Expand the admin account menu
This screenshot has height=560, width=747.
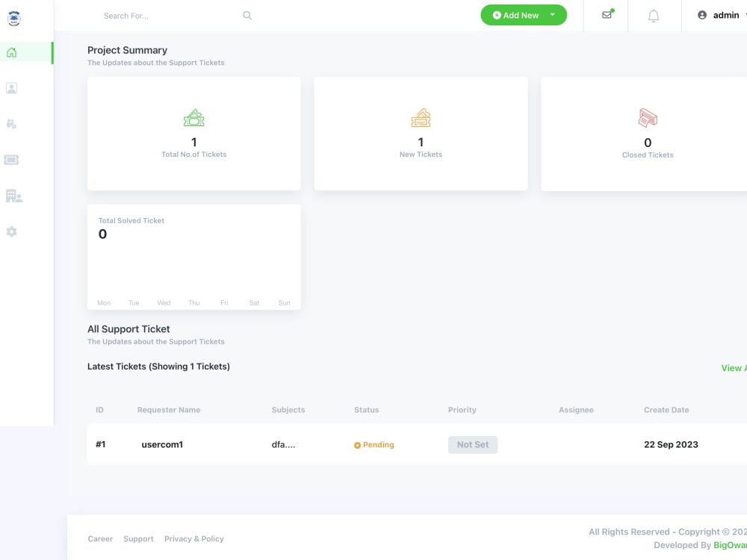point(725,14)
